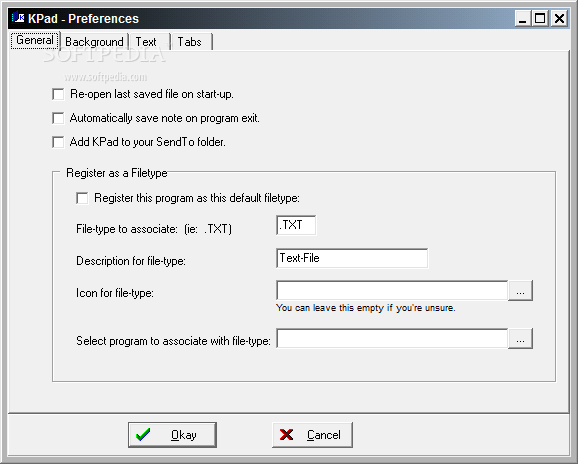Switch to the Background tab

tap(94, 42)
